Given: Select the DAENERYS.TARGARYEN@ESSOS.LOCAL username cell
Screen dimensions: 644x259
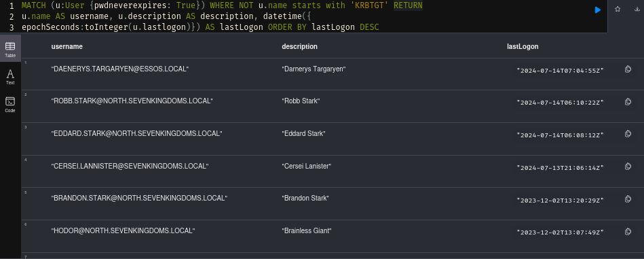Looking at the screenshot, I should pyautogui.click(x=120, y=69).
